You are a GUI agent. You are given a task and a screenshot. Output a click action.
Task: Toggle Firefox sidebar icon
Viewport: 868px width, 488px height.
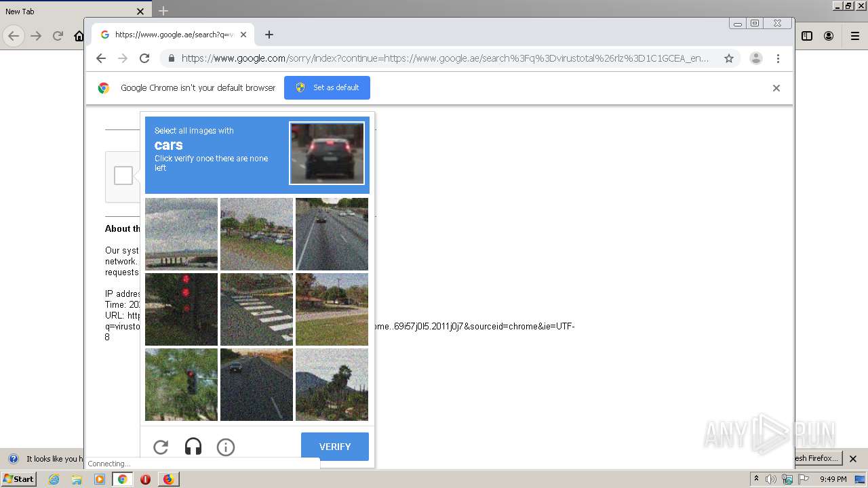[807, 36]
